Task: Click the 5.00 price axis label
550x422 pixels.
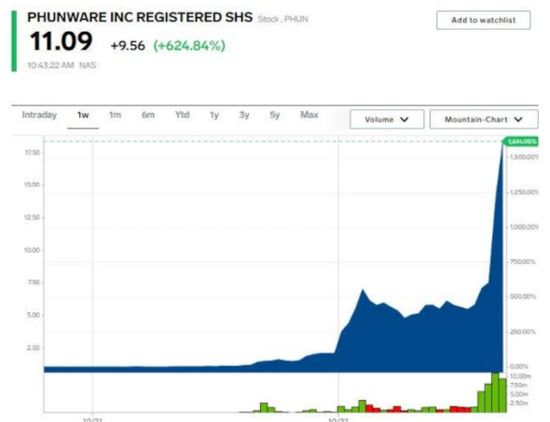Action: click(x=33, y=315)
